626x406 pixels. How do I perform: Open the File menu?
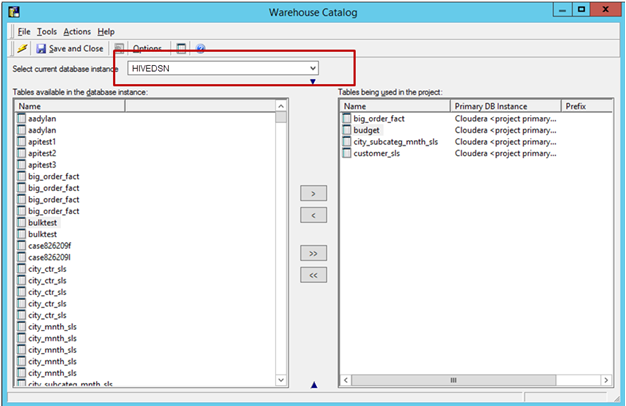coord(24,32)
